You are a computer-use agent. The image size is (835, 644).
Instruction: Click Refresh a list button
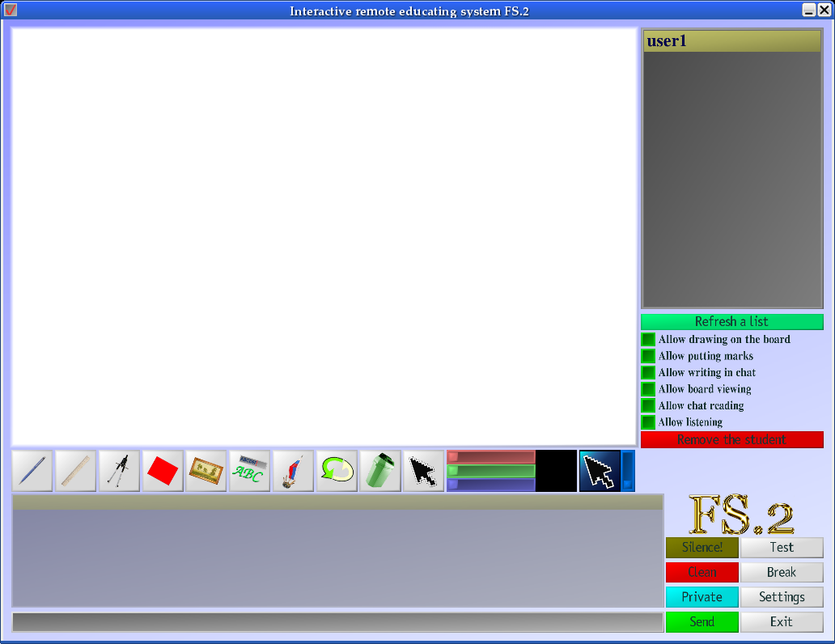732,322
